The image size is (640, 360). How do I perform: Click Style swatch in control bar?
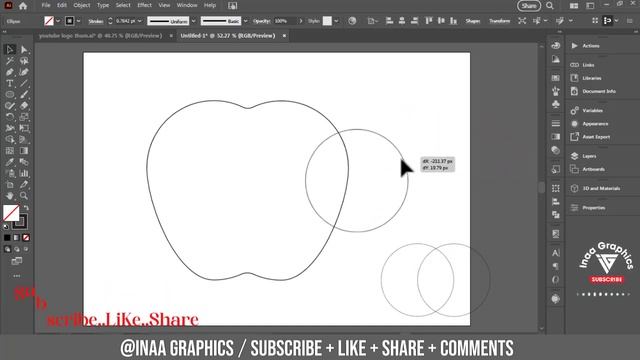tap(327, 21)
